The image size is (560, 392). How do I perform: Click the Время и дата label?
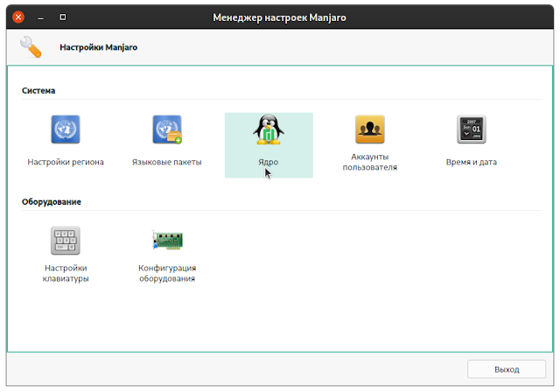pos(472,162)
